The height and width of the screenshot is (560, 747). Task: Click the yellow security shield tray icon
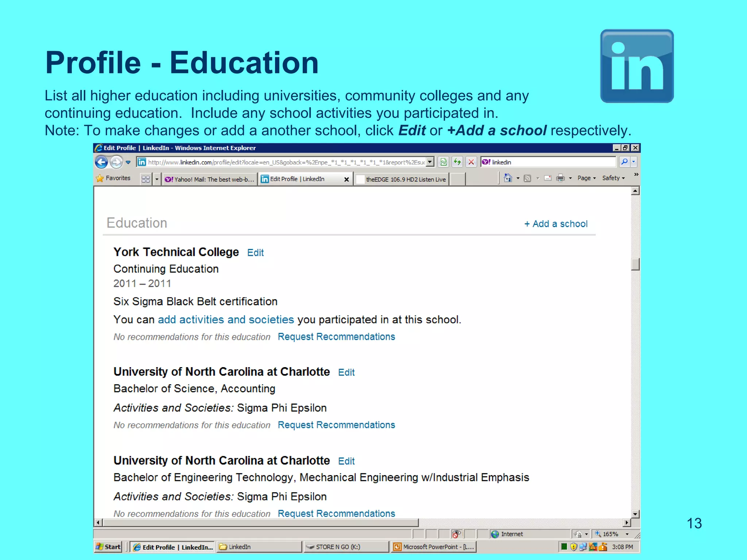pyautogui.click(x=573, y=547)
